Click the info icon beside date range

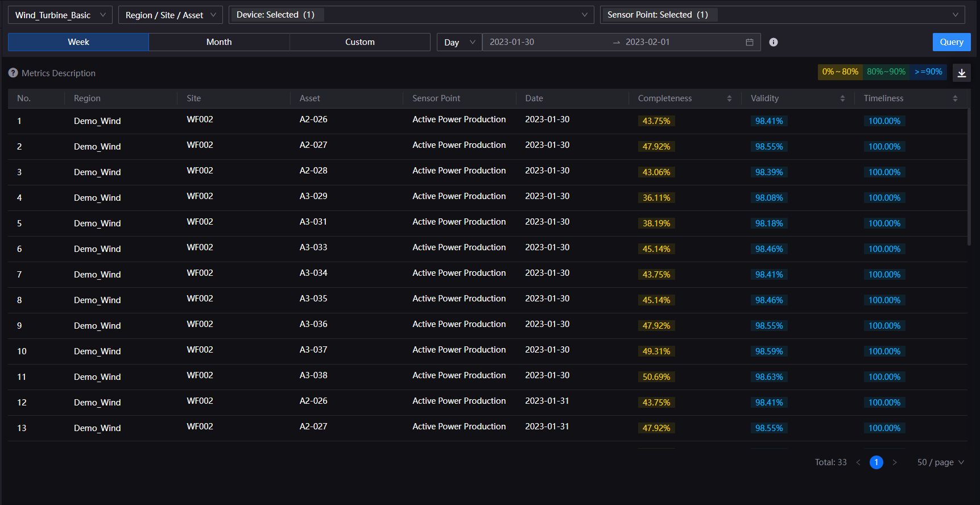(774, 42)
